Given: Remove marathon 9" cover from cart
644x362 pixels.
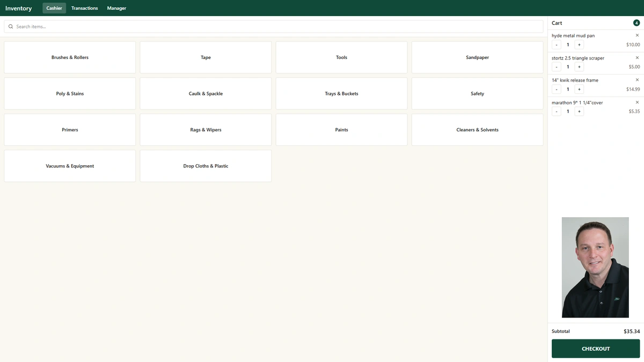Looking at the screenshot, I should (x=637, y=102).
